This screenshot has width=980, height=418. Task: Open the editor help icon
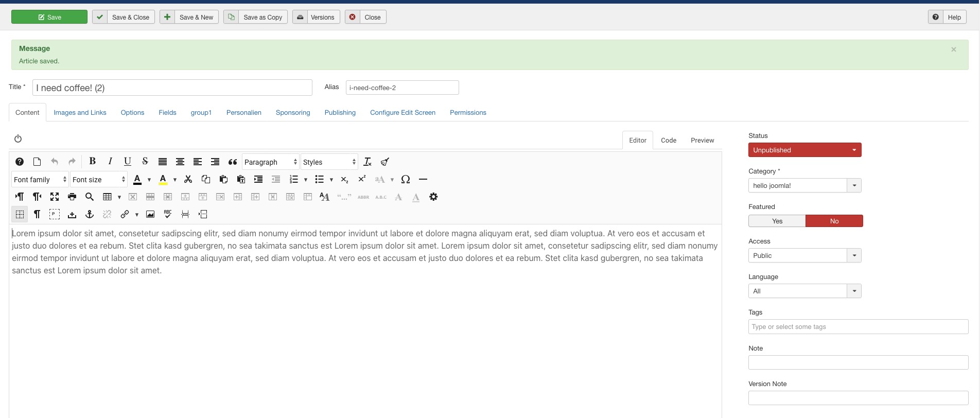[x=20, y=162]
